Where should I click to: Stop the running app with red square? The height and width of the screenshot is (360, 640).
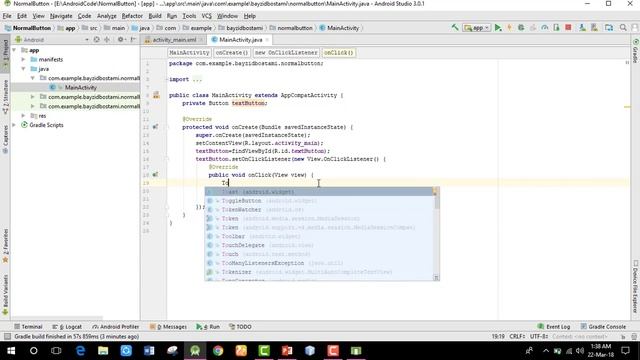[568, 27]
